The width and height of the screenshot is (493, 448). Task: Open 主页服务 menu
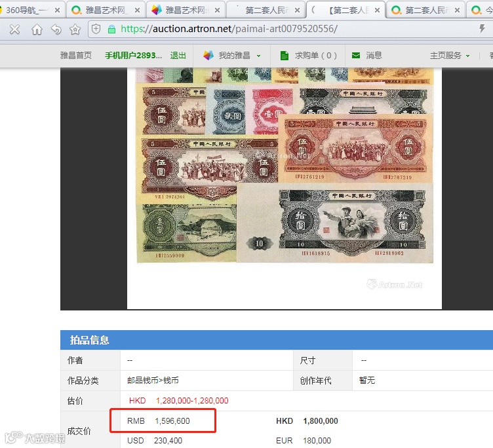pyautogui.click(x=446, y=56)
